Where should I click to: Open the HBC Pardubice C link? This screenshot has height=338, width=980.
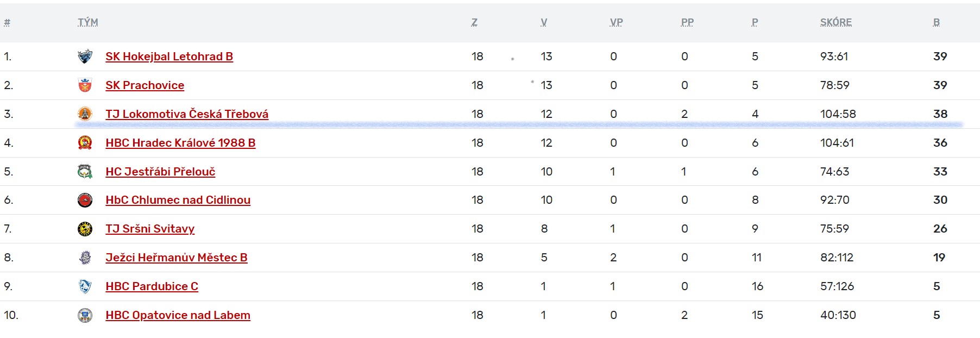(x=152, y=286)
